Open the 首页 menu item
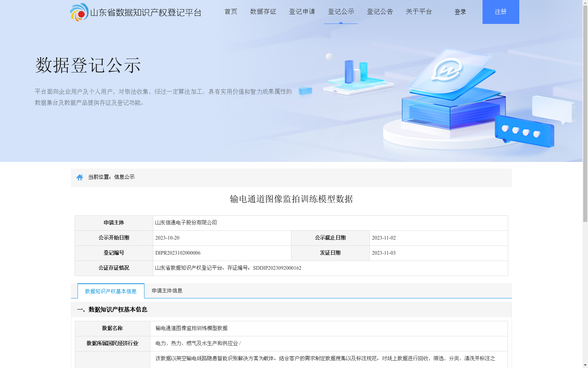 (231, 12)
